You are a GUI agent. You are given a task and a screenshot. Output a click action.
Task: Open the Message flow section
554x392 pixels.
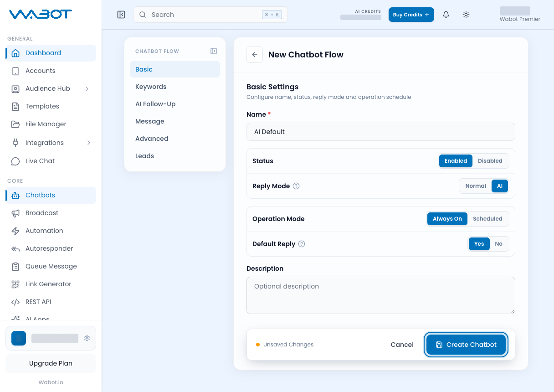click(175, 121)
